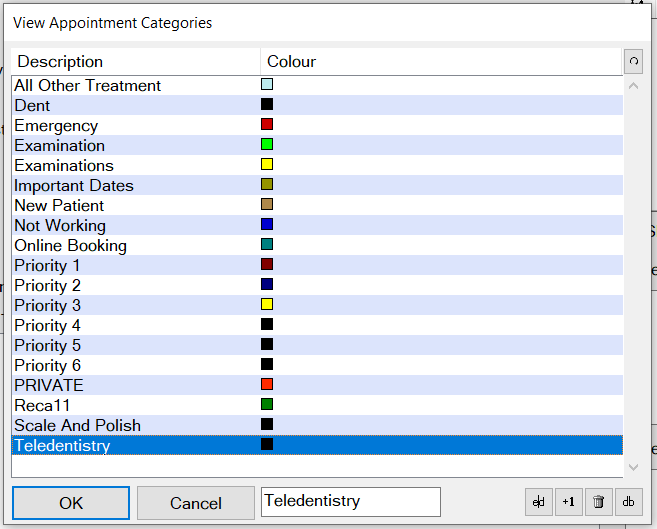Select the Reca11 category

pyautogui.click(x=317, y=405)
